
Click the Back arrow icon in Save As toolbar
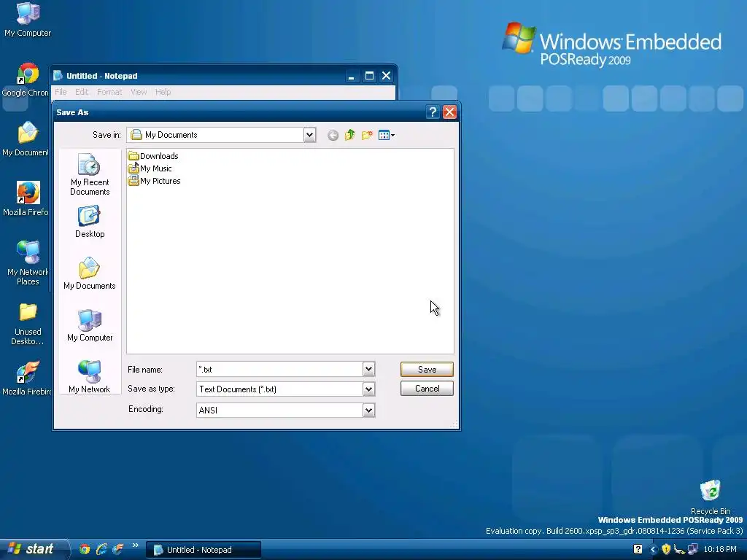tap(333, 136)
